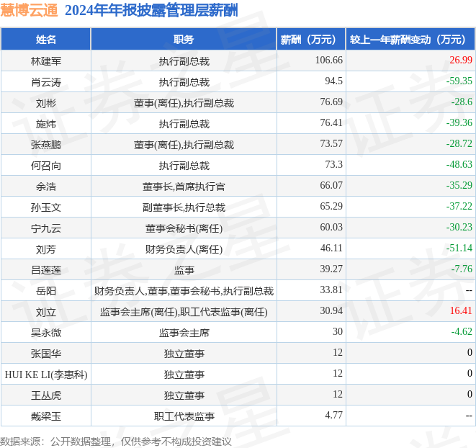Click salary value 30.94

point(331,310)
